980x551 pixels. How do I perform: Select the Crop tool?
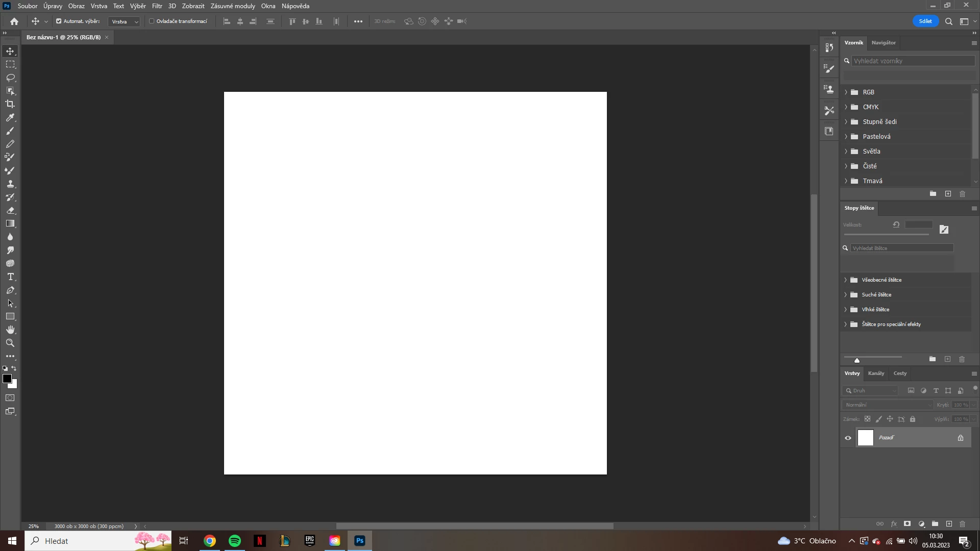(x=10, y=104)
